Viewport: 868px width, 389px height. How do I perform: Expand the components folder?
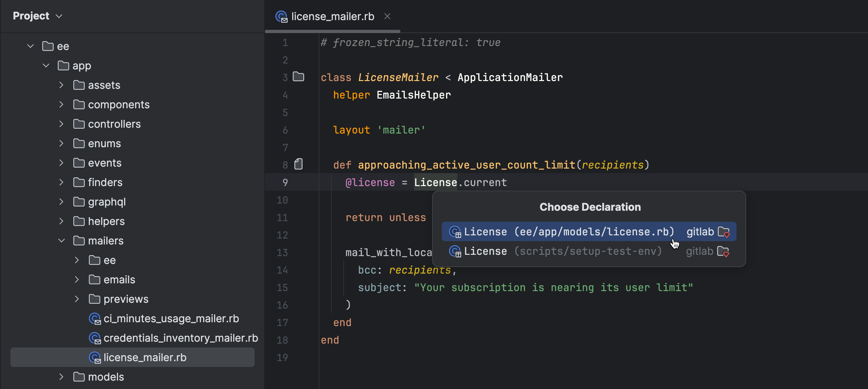(61, 105)
